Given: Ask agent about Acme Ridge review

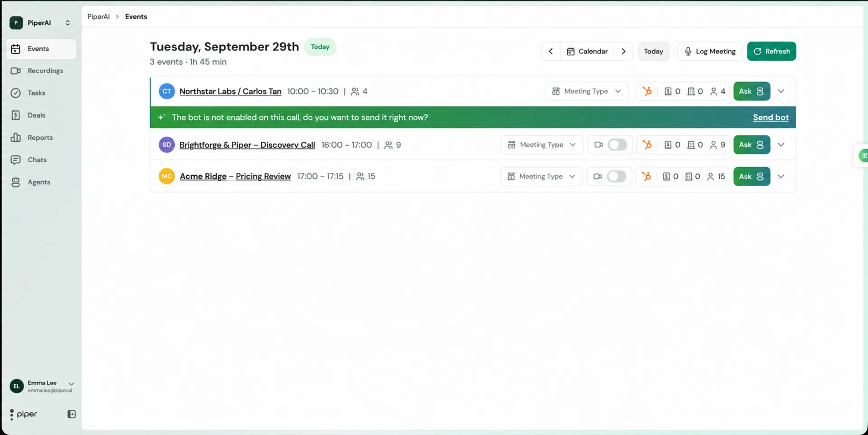Looking at the screenshot, I should 751,177.
